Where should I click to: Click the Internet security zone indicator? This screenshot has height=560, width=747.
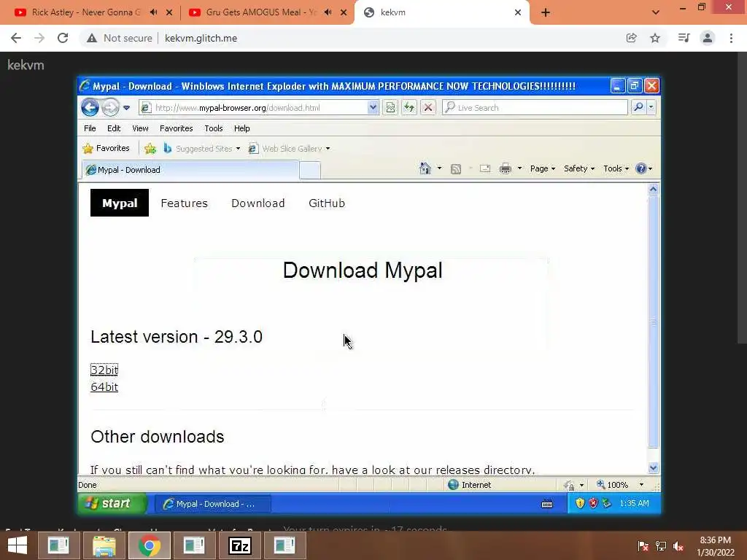pyautogui.click(x=470, y=485)
